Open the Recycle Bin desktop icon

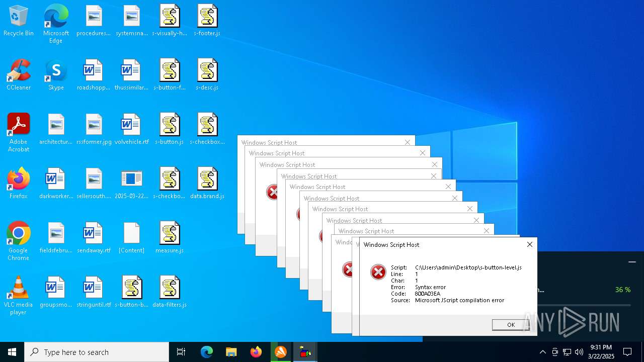pyautogui.click(x=19, y=21)
